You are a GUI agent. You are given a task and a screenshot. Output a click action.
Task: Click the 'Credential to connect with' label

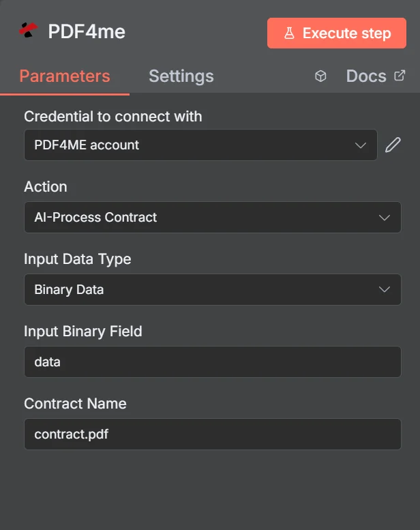113,117
